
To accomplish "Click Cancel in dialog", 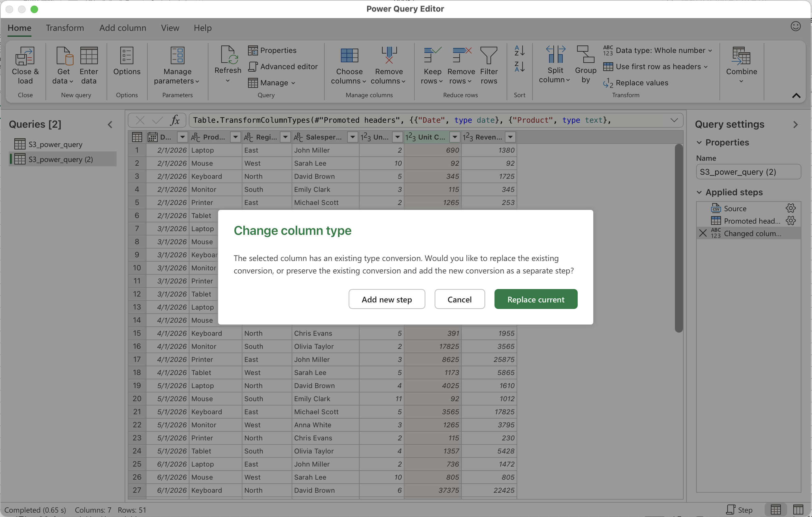I will 460,299.
